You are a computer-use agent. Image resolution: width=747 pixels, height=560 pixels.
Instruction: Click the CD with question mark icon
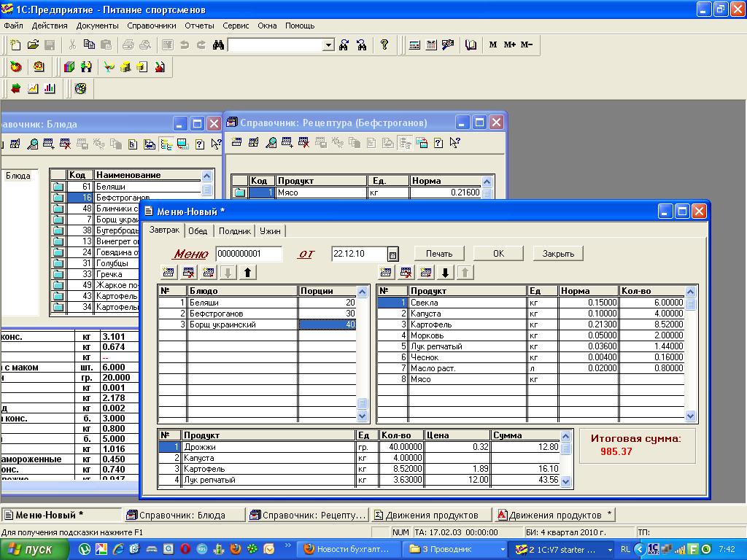[80, 88]
